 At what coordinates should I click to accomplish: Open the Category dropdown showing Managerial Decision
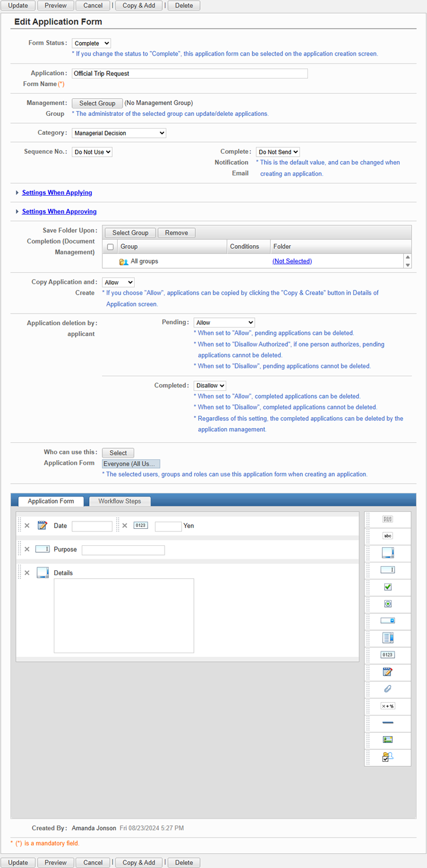pyautogui.click(x=119, y=133)
